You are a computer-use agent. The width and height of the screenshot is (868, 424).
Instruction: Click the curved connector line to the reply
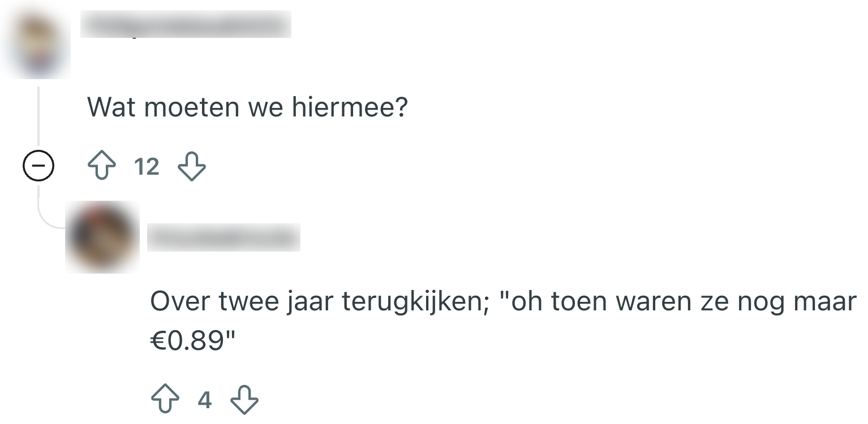click(x=44, y=219)
